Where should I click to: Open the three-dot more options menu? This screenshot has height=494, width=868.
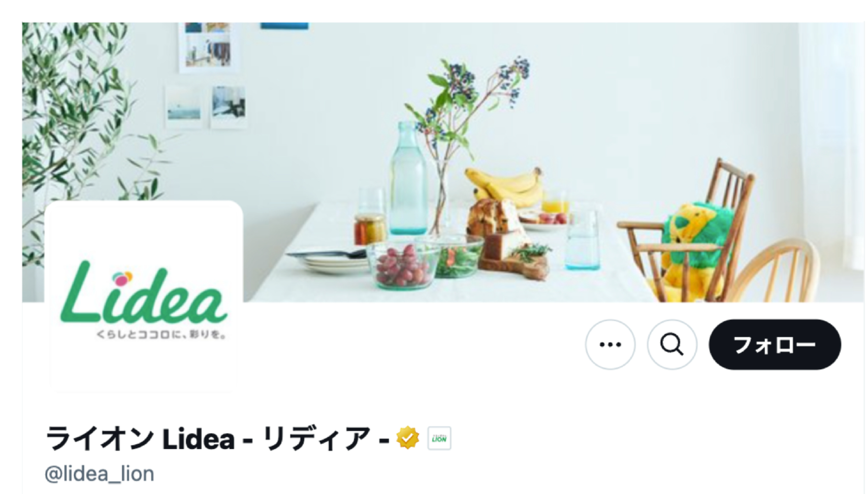[609, 345]
